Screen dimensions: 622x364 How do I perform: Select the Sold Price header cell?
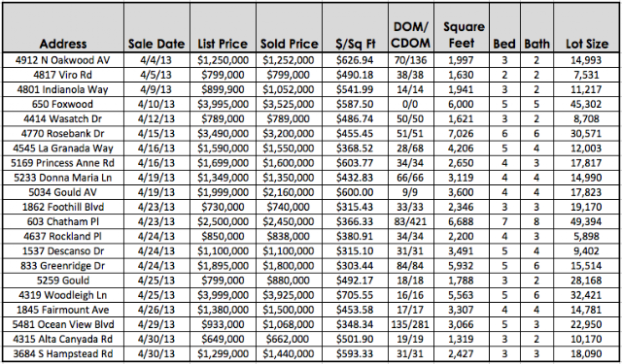click(290, 27)
